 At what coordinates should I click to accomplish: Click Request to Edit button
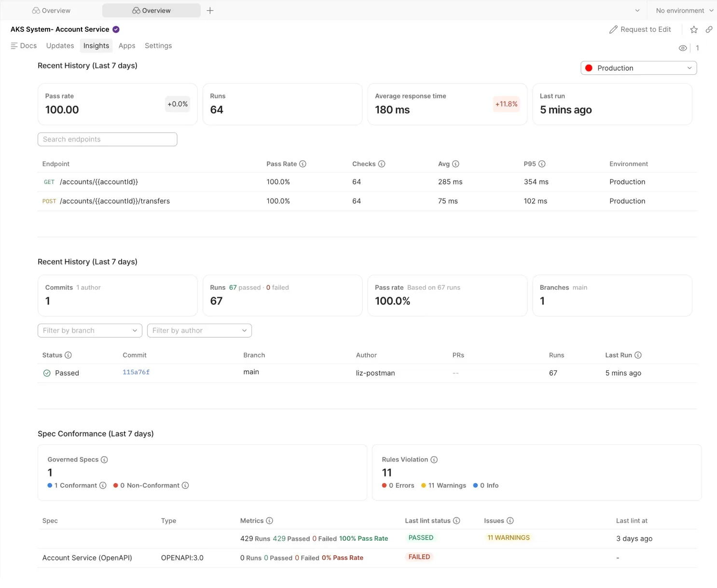coord(640,29)
